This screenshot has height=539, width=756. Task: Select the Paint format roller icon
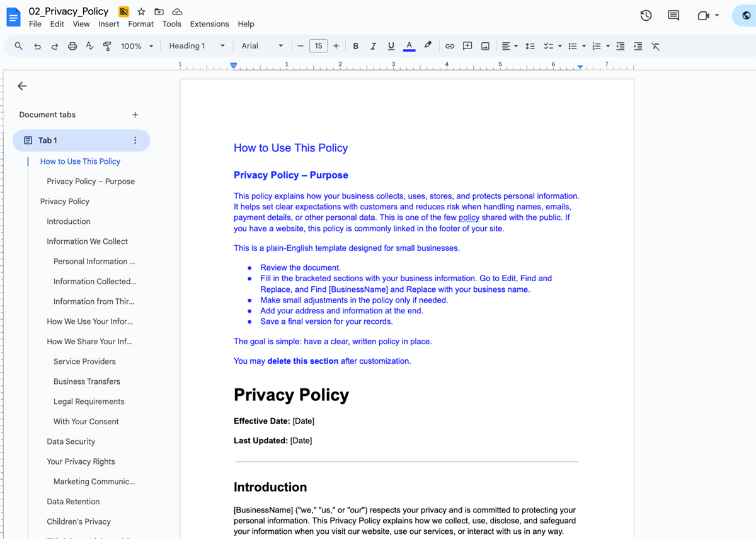[x=107, y=46]
